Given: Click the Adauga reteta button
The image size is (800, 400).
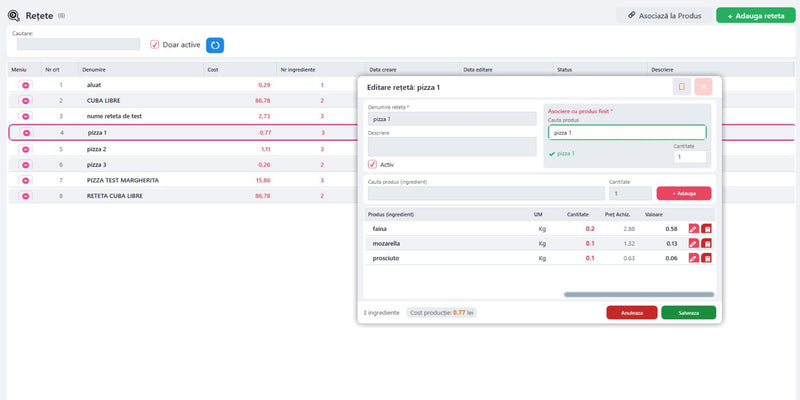Looking at the screenshot, I should (x=756, y=16).
